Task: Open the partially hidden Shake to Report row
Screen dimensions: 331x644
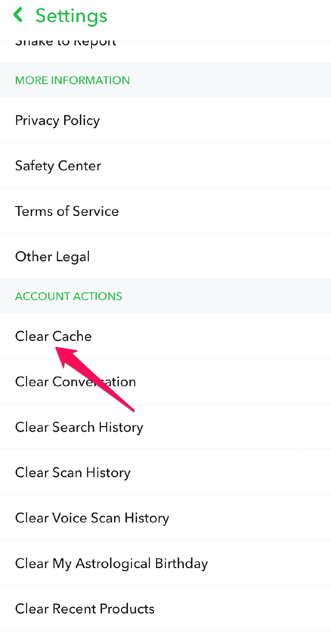Action: 66,43
